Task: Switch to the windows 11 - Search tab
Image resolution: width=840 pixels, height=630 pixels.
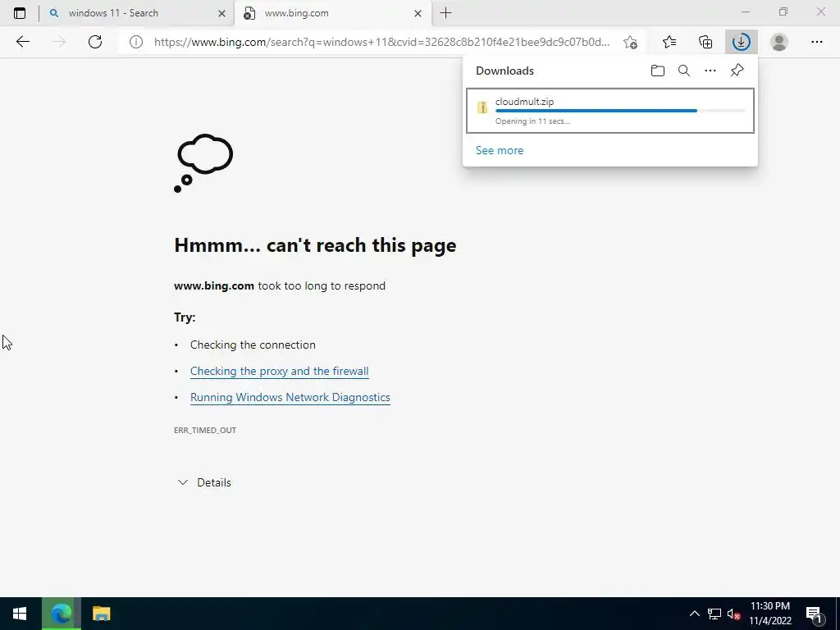Action: point(137,13)
